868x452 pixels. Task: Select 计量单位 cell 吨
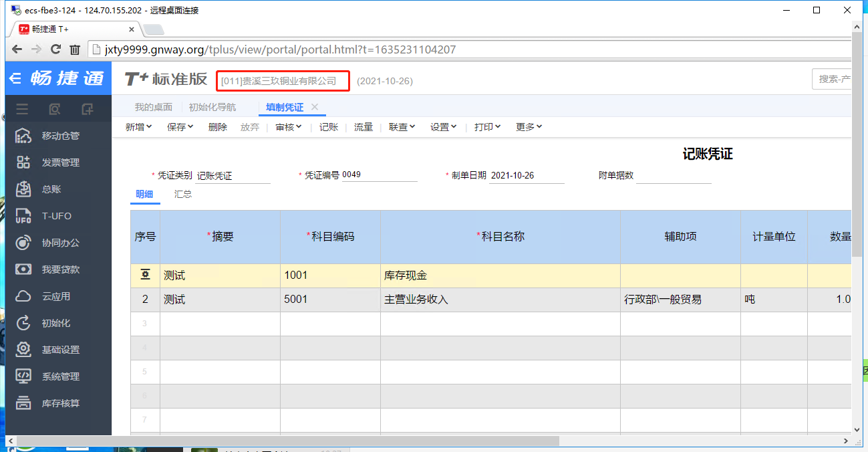click(x=774, y=300)
